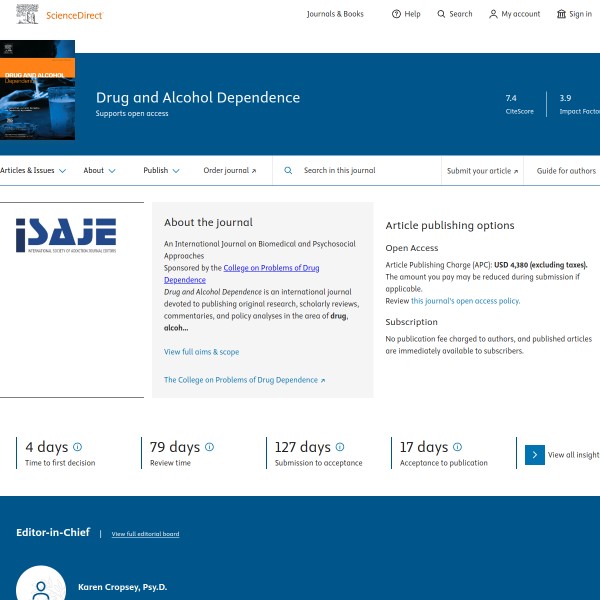Open the Publish dropdown menu
The height and width of the screenshot is (600, 600).
[161, 171]
